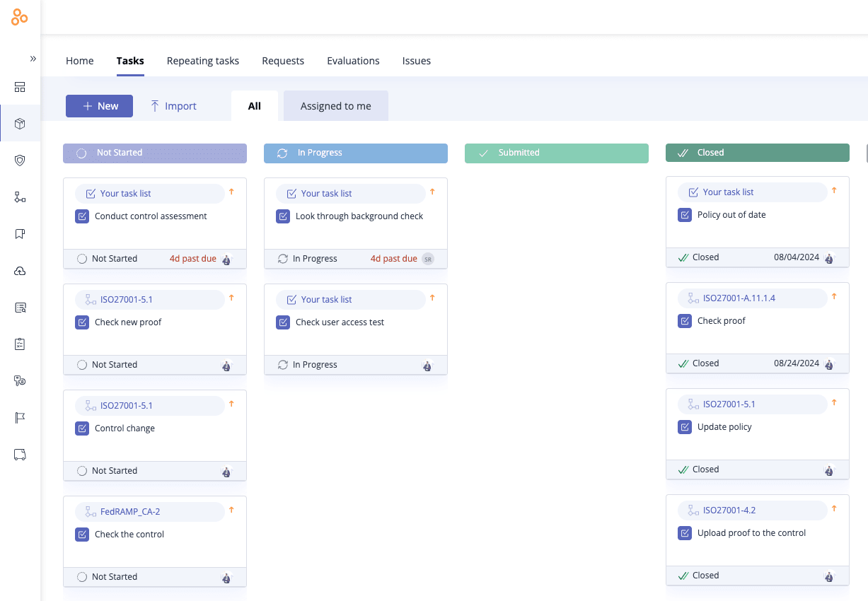
Task: Open the clipboard checklist sidebar icon
Action: (x=20, y=344)
